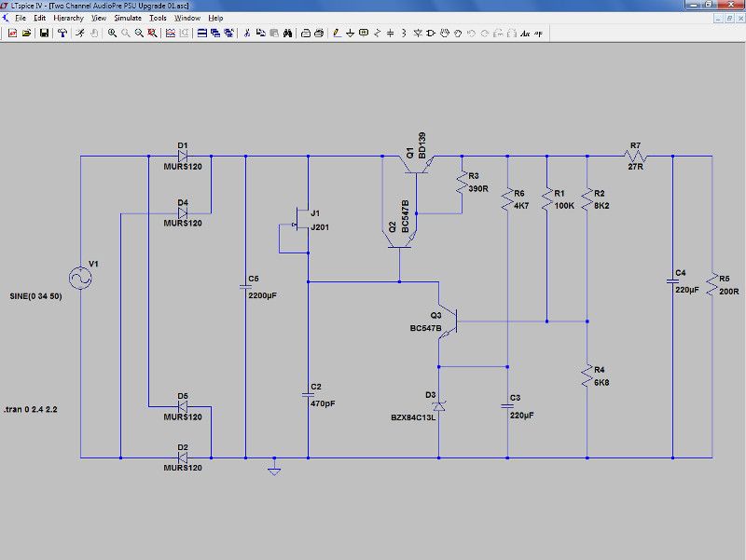
Task: Click the Text Aa tool icon
Action: tap(525, 34)
